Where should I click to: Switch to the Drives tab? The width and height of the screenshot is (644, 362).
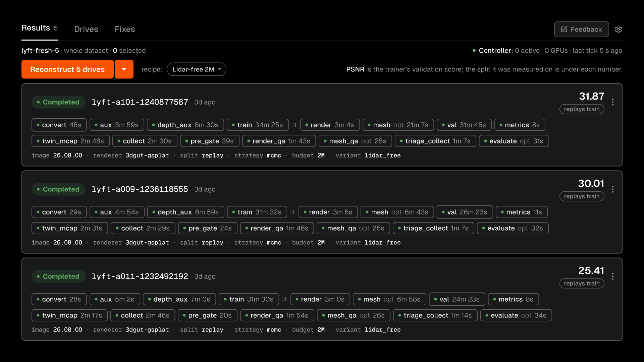point(86,29)
